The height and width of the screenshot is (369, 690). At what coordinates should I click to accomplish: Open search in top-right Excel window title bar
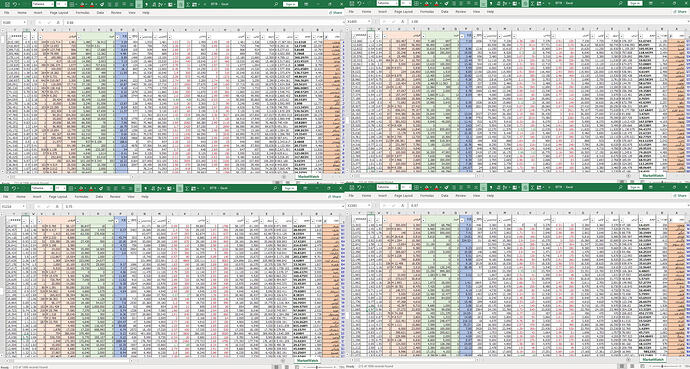pos(620,3)
